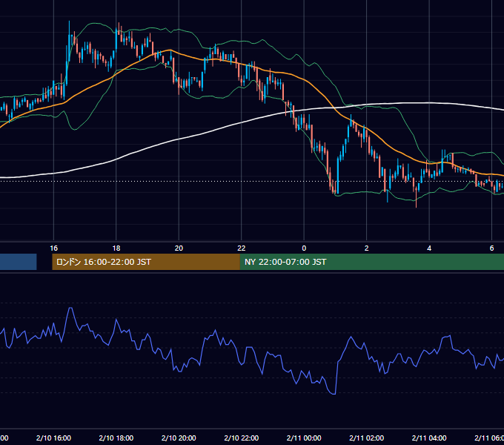The height and width of the screenshot is (445, 504).
Task: Select the blue session bar at left edge
Action: (x=19, y=262)
